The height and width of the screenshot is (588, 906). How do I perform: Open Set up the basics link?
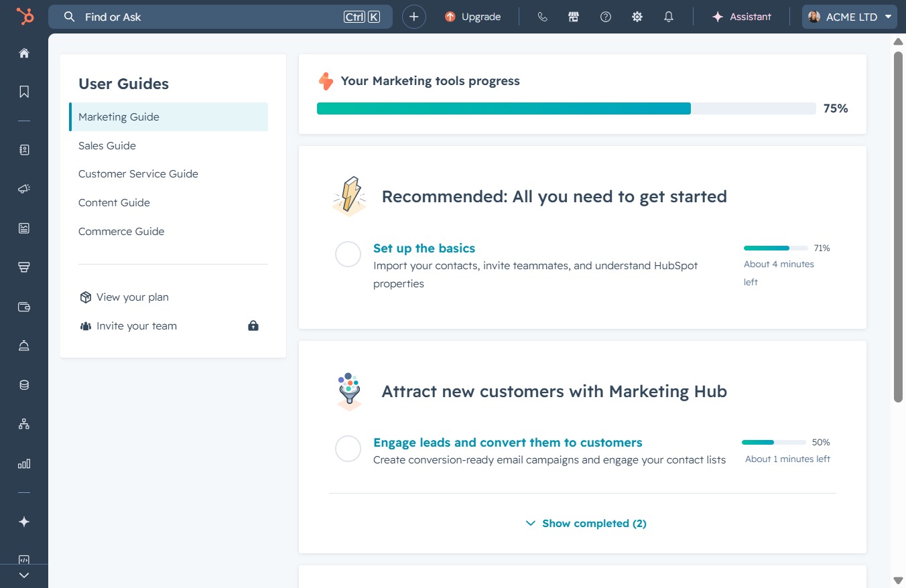tap(424, 248)
